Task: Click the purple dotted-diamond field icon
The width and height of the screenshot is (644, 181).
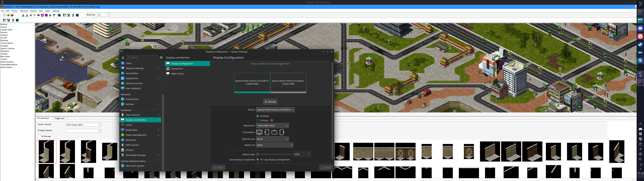Action: [46, 15]
